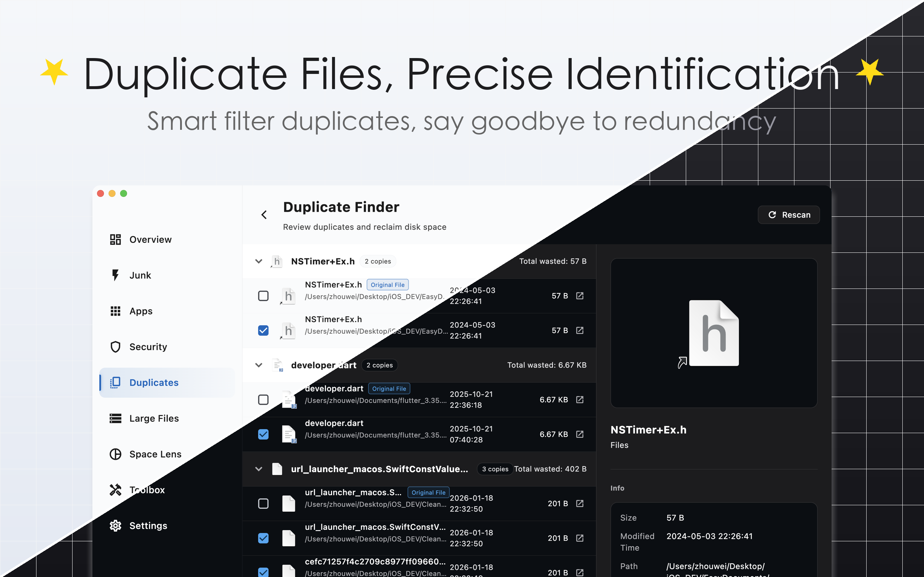The height and width of the screenshot is (577, 924).
Task: Open the duplicate NSTimer+Ex.h in Finder
Action: 580,330
